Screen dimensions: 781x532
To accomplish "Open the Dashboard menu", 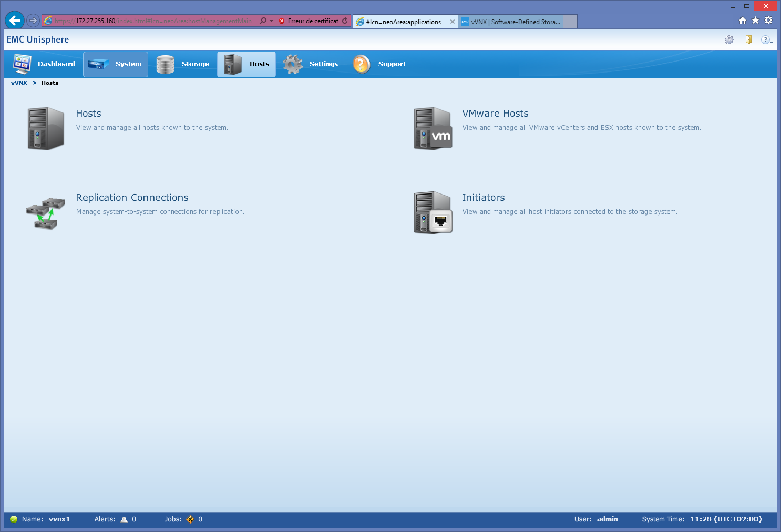I will pyautogui.click(x=45, y=64).
